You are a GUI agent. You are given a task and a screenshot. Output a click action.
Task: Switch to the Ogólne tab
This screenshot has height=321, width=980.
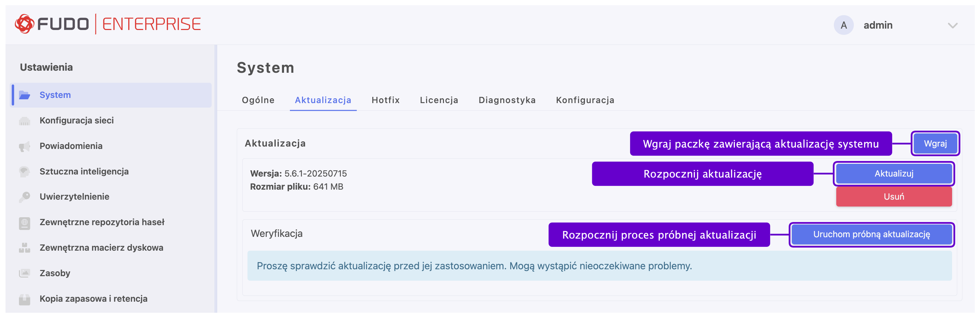tap(258, 100)
